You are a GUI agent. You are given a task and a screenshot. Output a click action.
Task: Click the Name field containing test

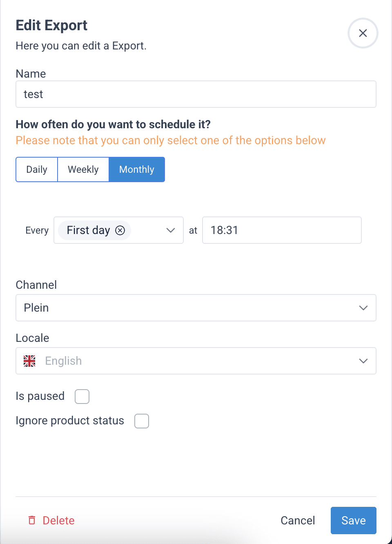(x=196, y=94)
